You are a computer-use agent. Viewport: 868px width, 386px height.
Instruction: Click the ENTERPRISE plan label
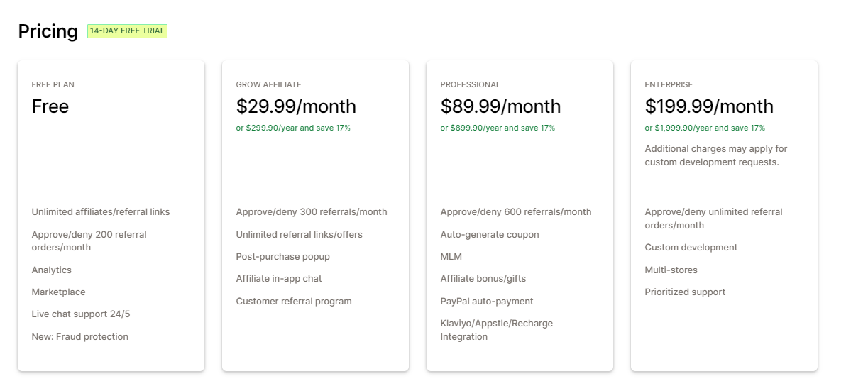(x=669, y=84)
